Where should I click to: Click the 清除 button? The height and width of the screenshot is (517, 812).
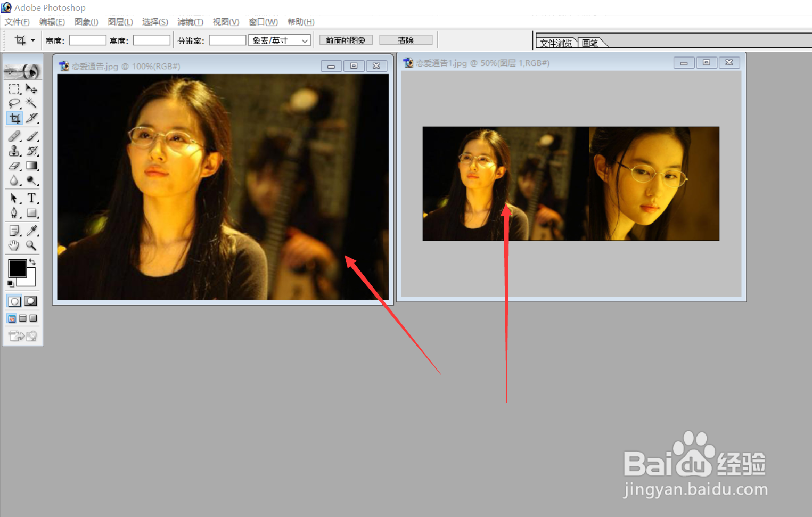(406, 40)
